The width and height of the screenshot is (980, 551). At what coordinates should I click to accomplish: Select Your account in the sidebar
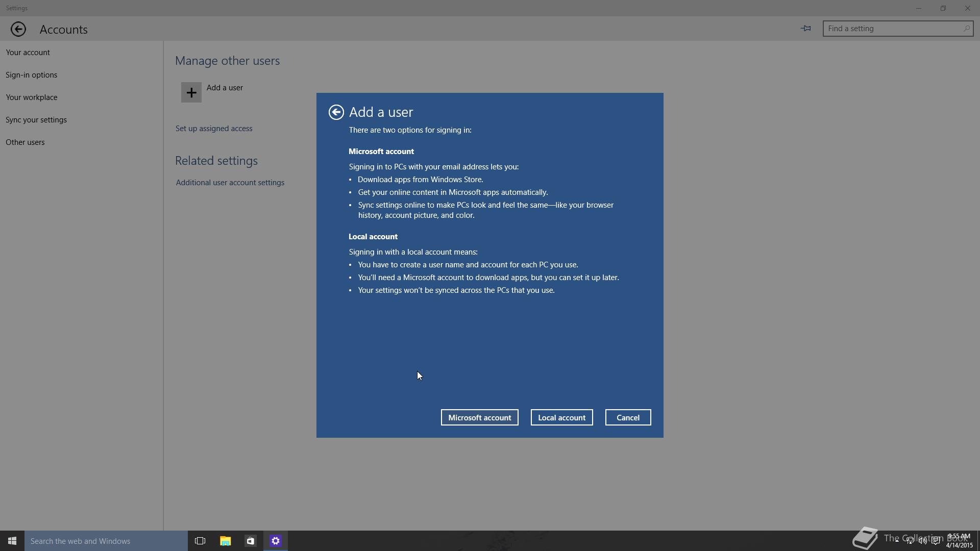[x=28, y=53]
